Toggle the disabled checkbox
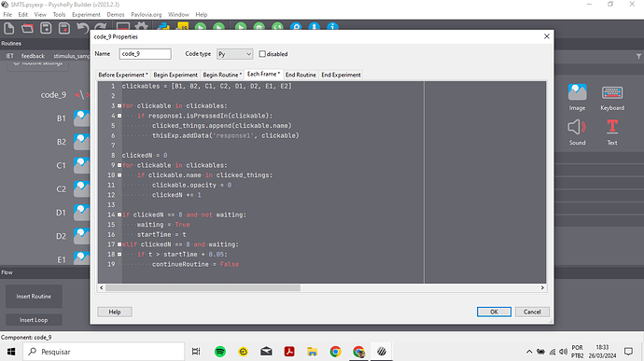This screenshot has width=644, height=361. pyautogui.click(x=262, y=54)
